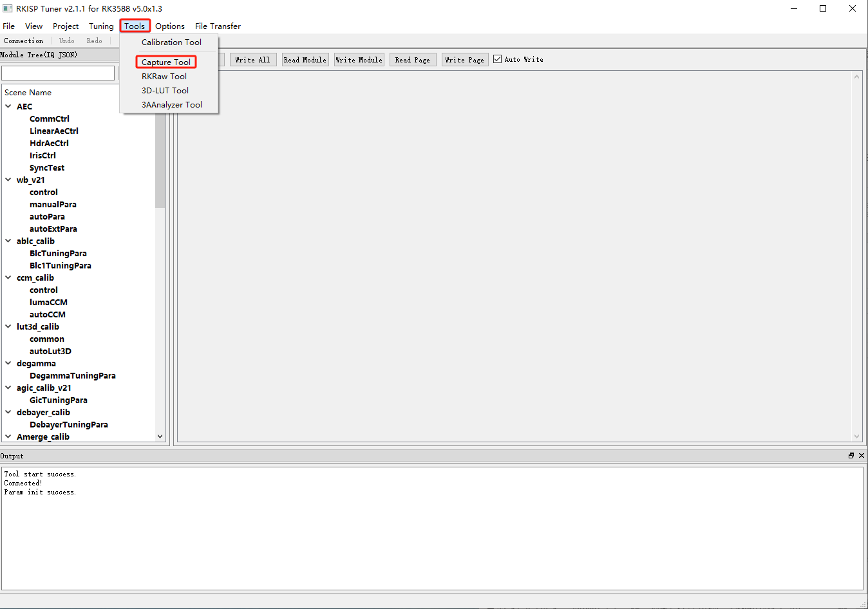The width and height of the screenshot is (868, 609).
Task: Collapse the ablc_calib tree node
Action: pyautogui.click(x=8, y=241)
